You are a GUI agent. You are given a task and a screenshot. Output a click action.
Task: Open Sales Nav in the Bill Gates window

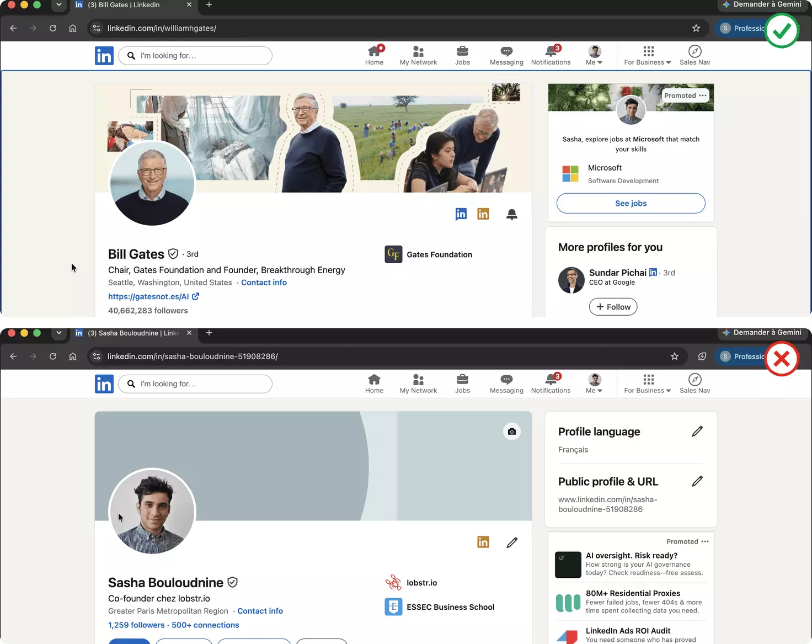pyautogui.click(x=695, y=56)
